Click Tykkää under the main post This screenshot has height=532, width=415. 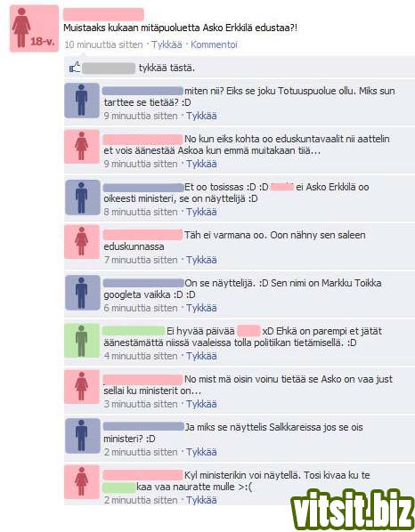pos(167,44)
